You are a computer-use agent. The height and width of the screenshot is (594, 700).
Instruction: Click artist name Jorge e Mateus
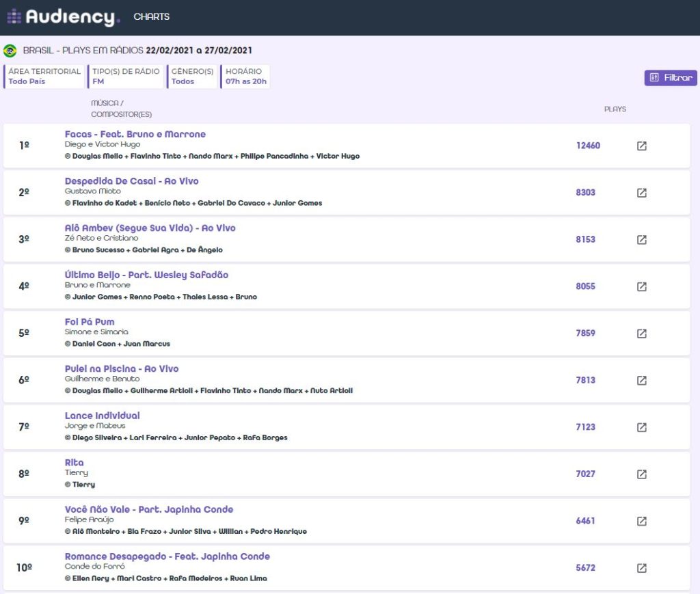94,426
